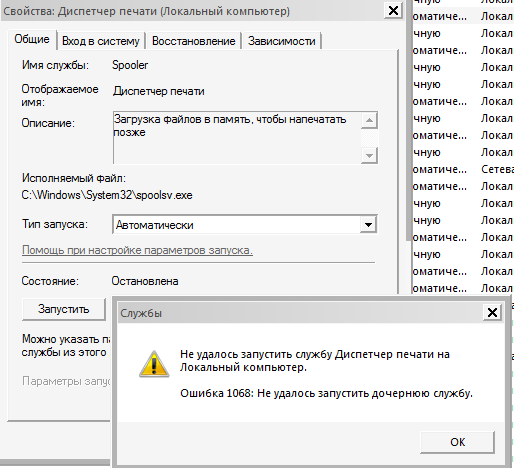Open startup options help link
The width and height of the screenshot is (514, 468).
tap(137, 250)
